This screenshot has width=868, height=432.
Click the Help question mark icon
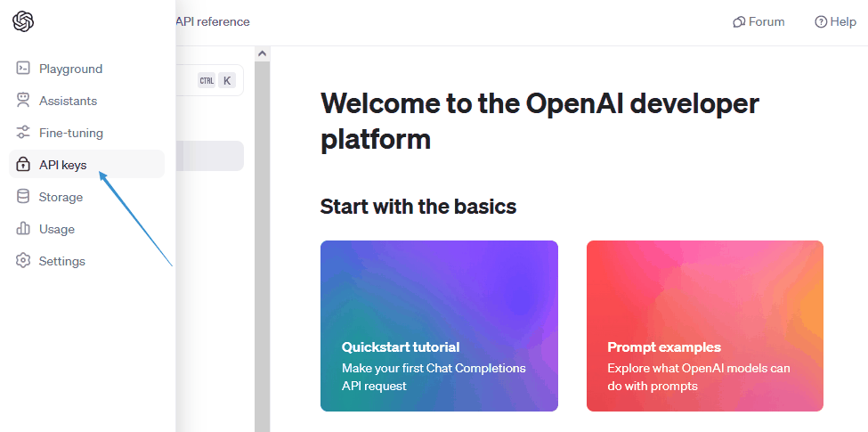[x=821, y=22]
